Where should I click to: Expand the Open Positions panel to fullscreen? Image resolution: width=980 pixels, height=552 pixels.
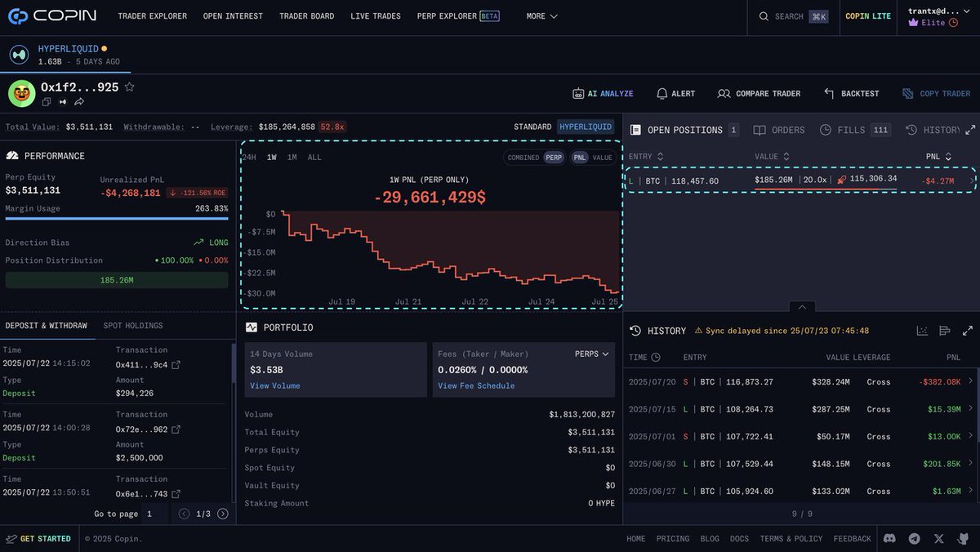point(970,130)
